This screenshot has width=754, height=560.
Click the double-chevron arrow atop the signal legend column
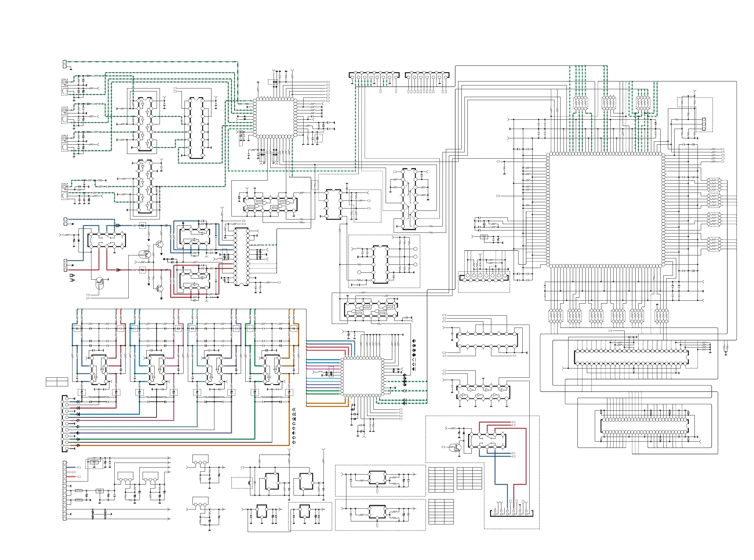[x=294, y=409]
